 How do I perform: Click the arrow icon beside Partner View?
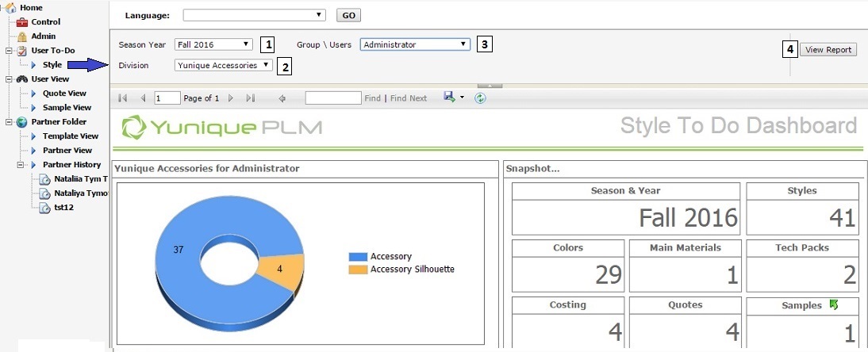[x=34, y=151]
